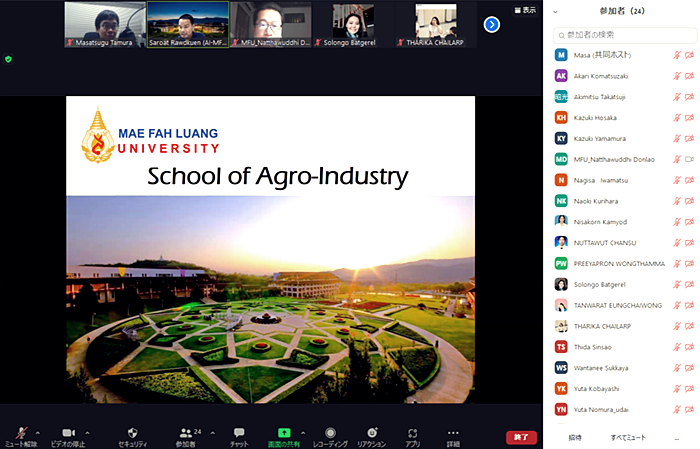The width and height of the screenshot is (700, 449).
Task: Click the PW avatar for PREEYAPRON WONGTHAMMA
Action: (561, 263)
